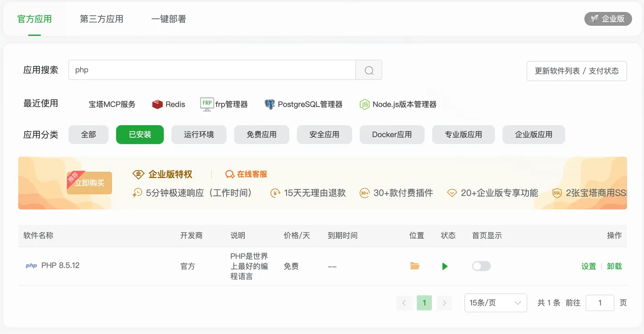Expand the 15条/页 page size dropdown
The width and height of the screenshot is (644, 334).
pos(495,303)
